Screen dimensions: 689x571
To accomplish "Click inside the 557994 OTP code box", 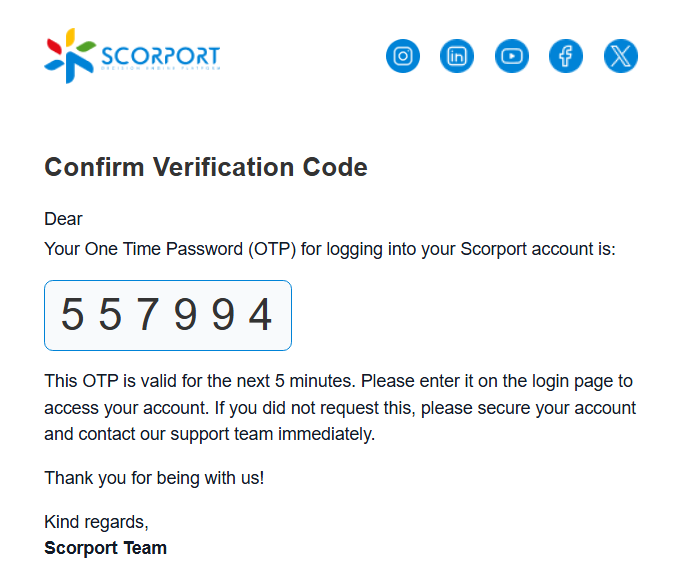I will point(168,315).
